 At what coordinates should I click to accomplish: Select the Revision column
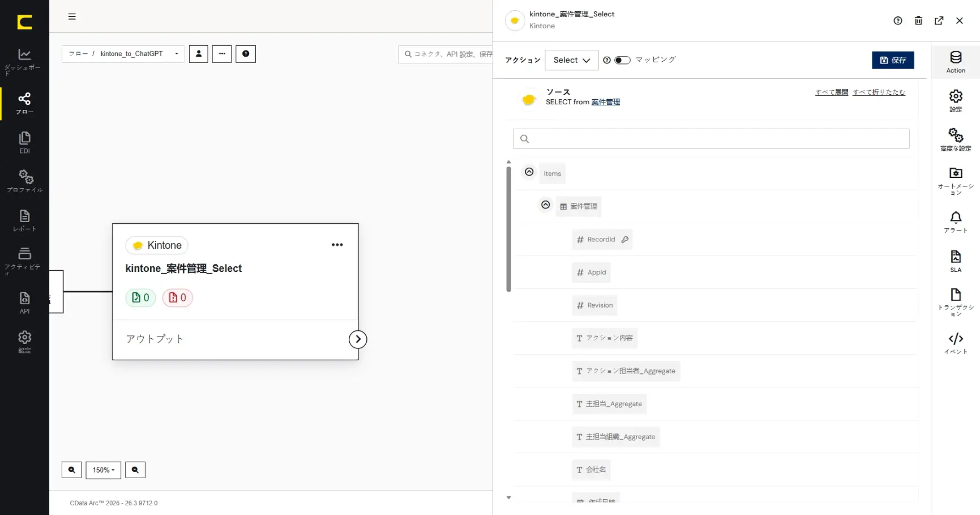coord(594,305)
